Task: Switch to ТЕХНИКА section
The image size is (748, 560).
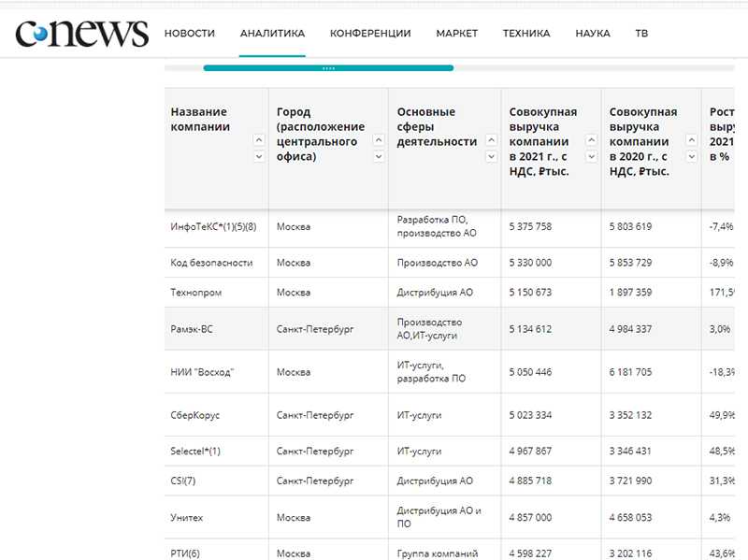Action: [526, 34]
